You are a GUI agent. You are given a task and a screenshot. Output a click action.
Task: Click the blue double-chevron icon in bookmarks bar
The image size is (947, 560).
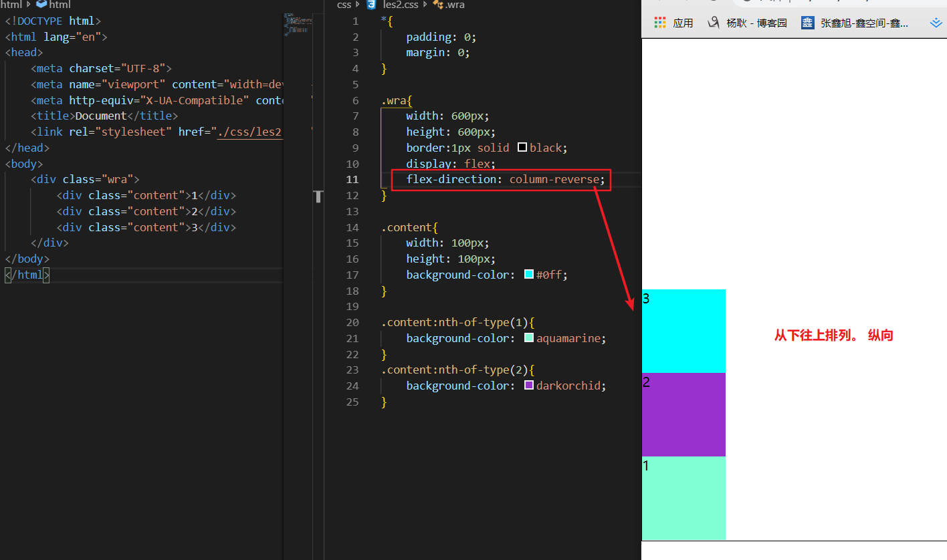click(936, 23)
